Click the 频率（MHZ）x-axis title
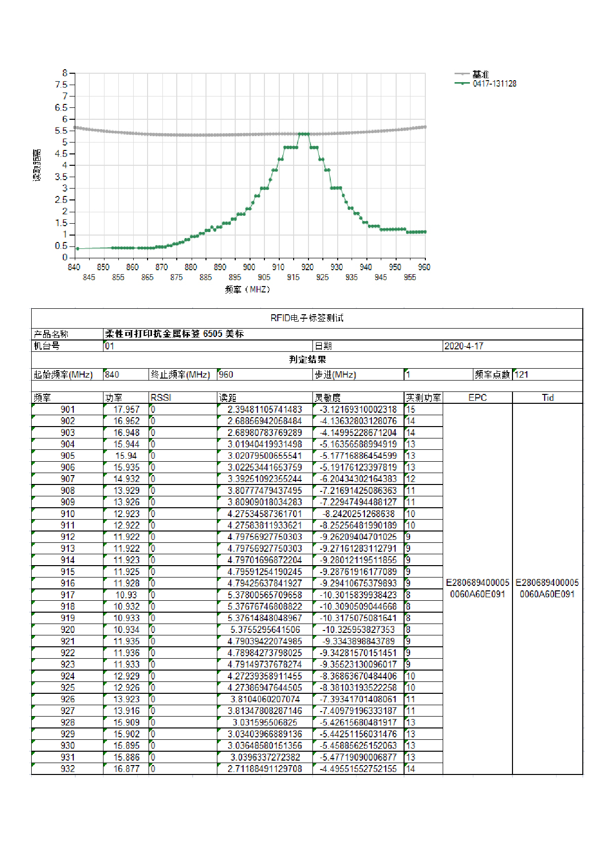The image size is (614, 868). 248,289
